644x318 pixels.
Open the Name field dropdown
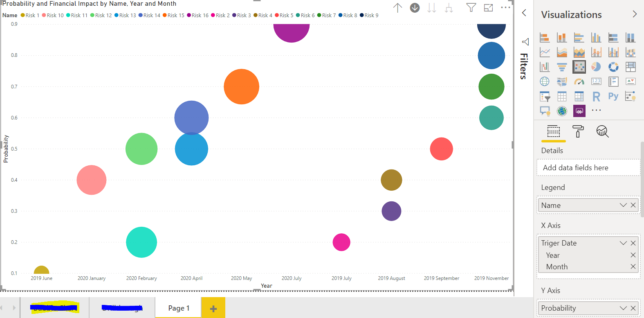click(623, 205)
